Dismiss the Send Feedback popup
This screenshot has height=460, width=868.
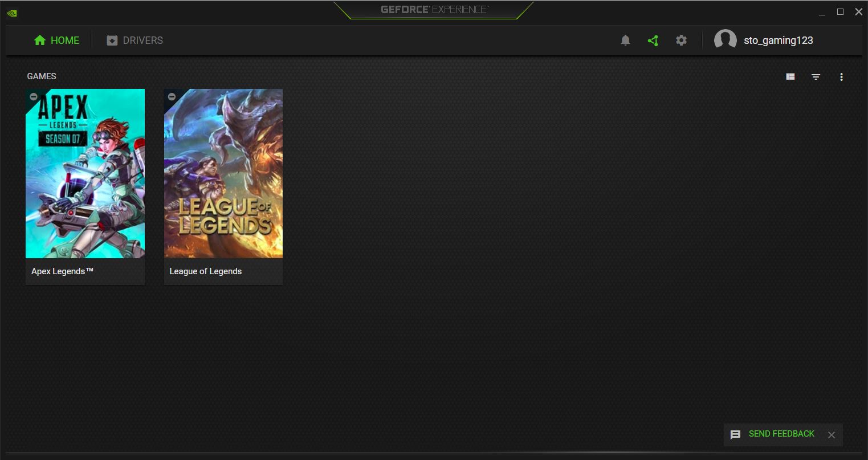click(832, 435)
